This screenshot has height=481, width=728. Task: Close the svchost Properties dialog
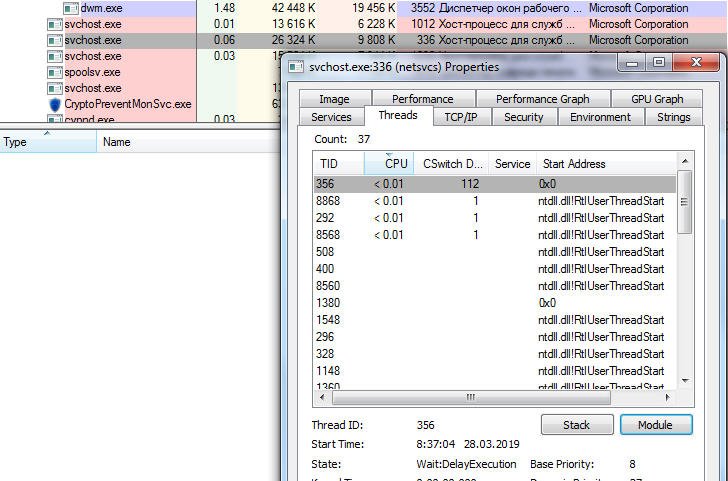click(696, 62)
